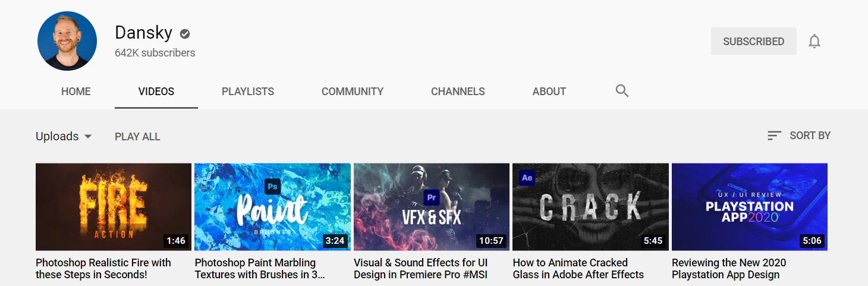Open the Fire Action video thumbnail
The width and height of the screenshot is (868, 286).
click(x=114, y=207)
